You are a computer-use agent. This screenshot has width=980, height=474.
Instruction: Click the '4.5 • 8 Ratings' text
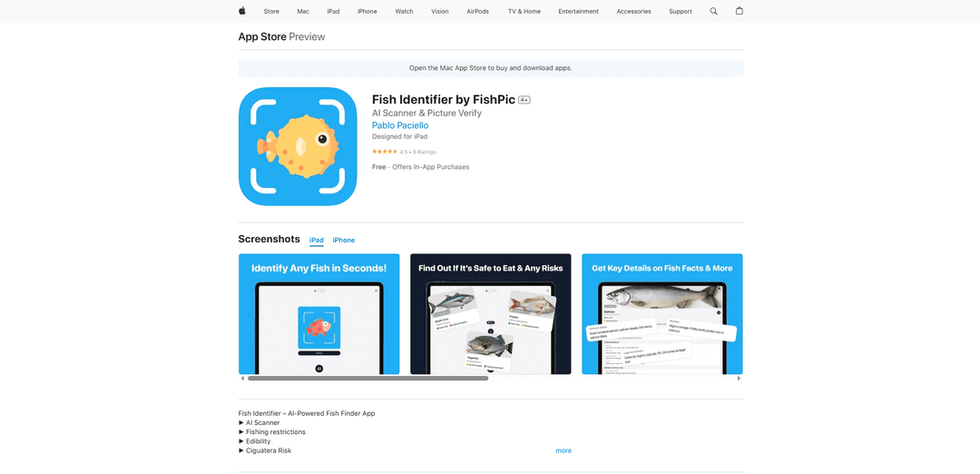418,152
